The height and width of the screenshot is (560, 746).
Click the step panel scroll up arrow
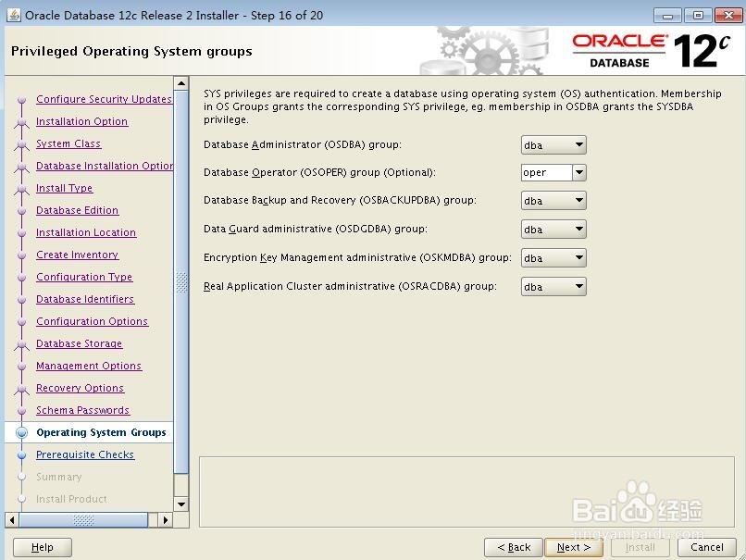pos(181,83)
